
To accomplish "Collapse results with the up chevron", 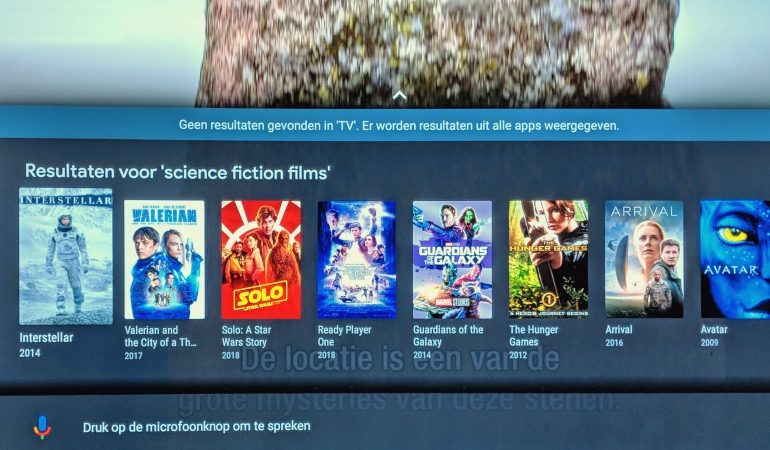I will point(399,95).
